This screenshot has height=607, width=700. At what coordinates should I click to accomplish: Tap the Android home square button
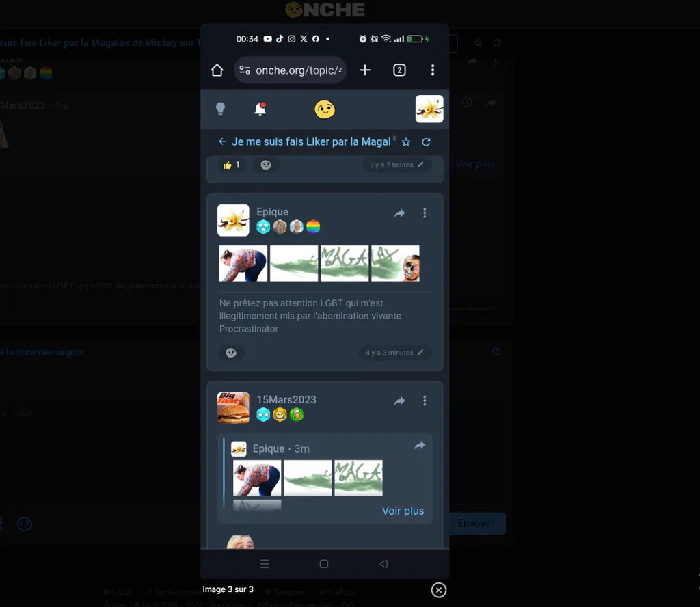(x=324, y=564)
